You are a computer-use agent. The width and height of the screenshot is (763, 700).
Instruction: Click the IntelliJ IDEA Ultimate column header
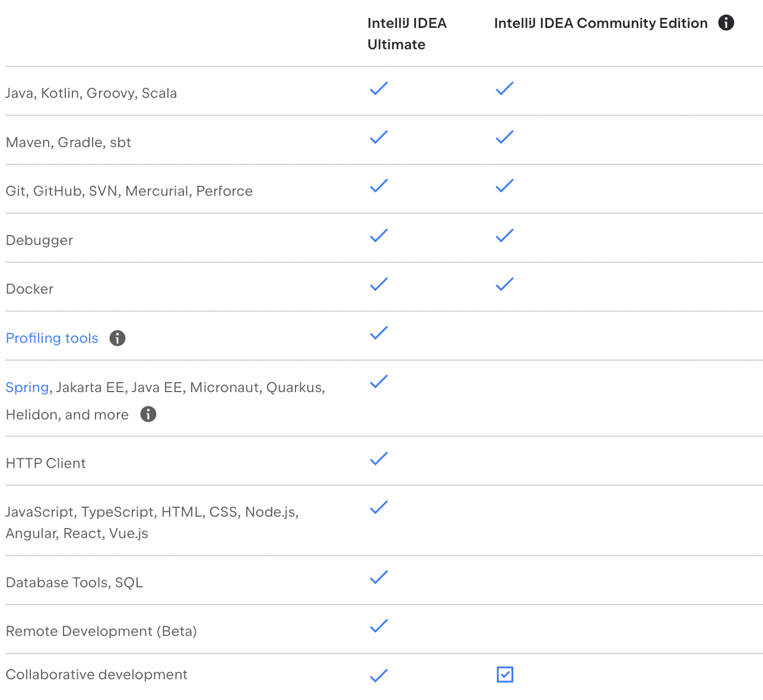click(407, 34)
